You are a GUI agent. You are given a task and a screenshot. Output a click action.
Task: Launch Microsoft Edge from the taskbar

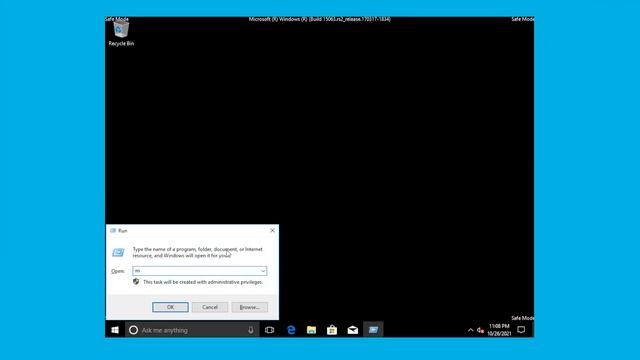click(291, 330)
